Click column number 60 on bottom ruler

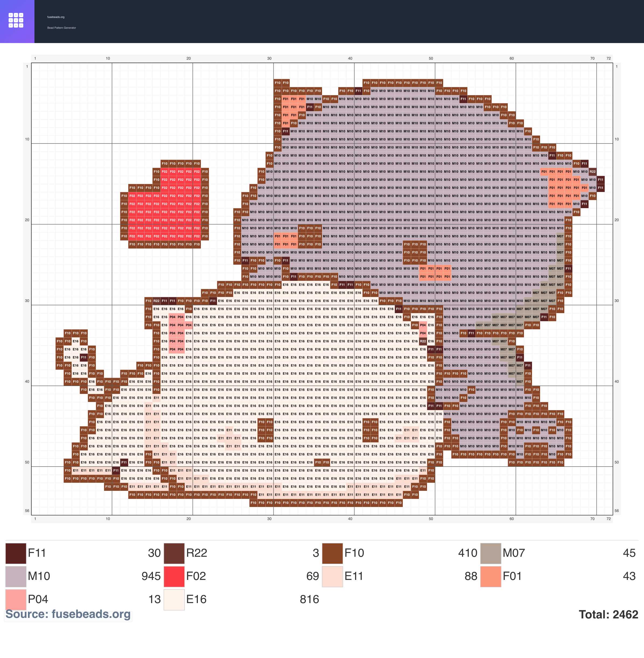[x=512, y=519]
